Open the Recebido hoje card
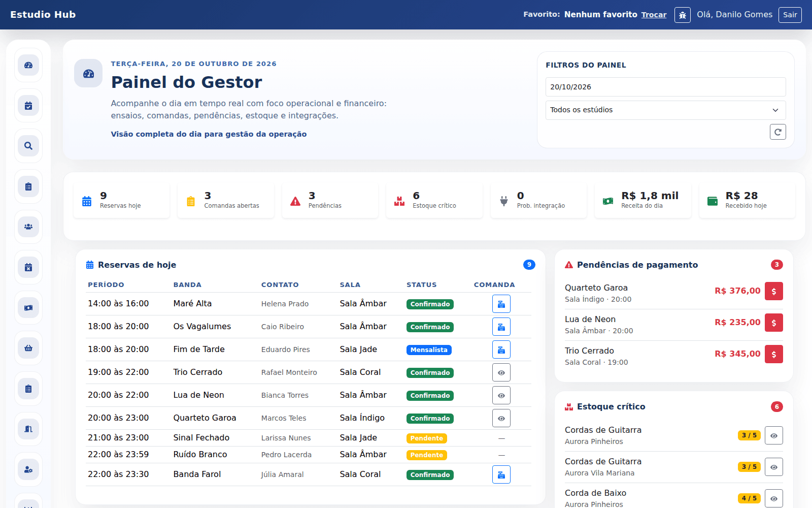This screenshot has width=812, height=508. pyautogui.click(x=747, y=201)
